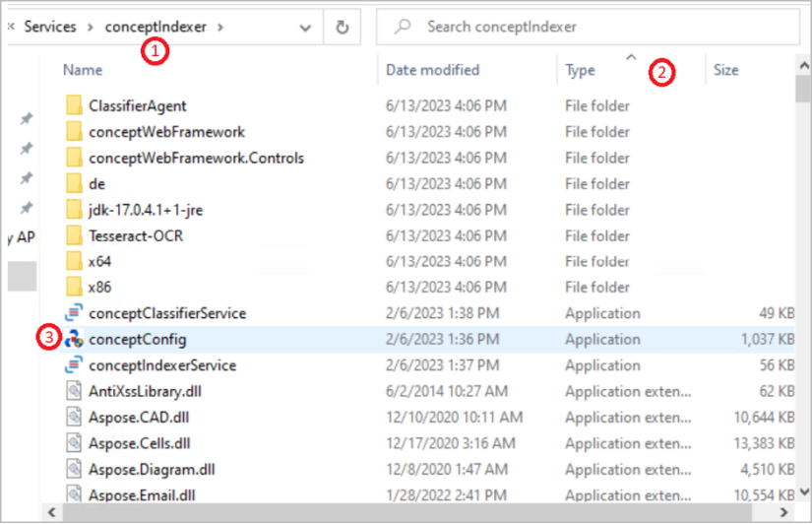Select the Aspose.CAD.dll file icon

click(74, 417)
